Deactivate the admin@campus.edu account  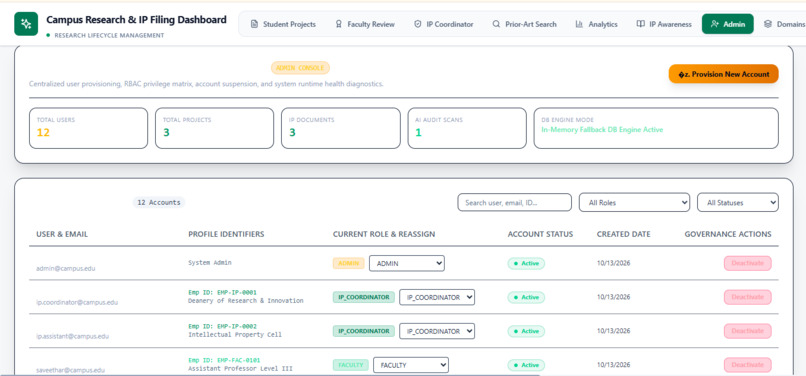point(748,263)
